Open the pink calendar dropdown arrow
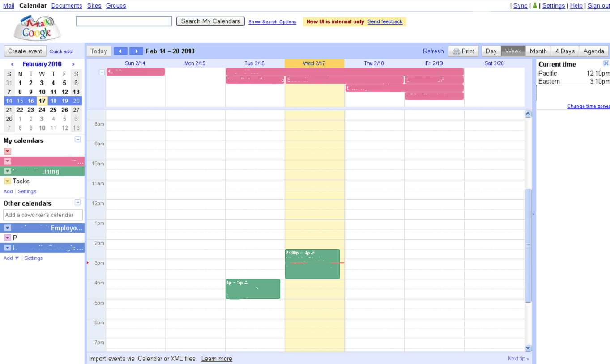This screenshot has width=610, height=364. point(8,161)
